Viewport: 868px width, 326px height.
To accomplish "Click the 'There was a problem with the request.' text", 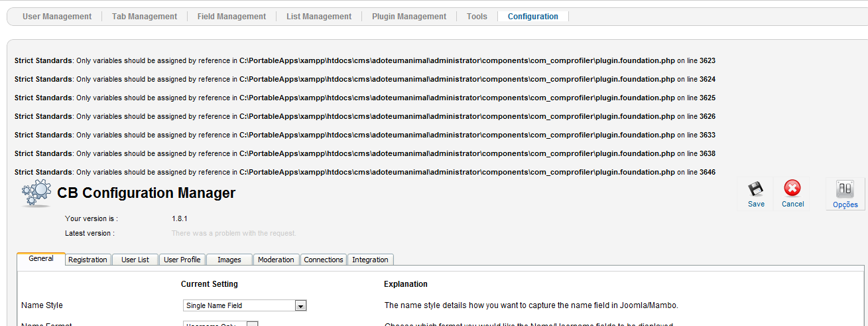I will [x=234, y=233].
